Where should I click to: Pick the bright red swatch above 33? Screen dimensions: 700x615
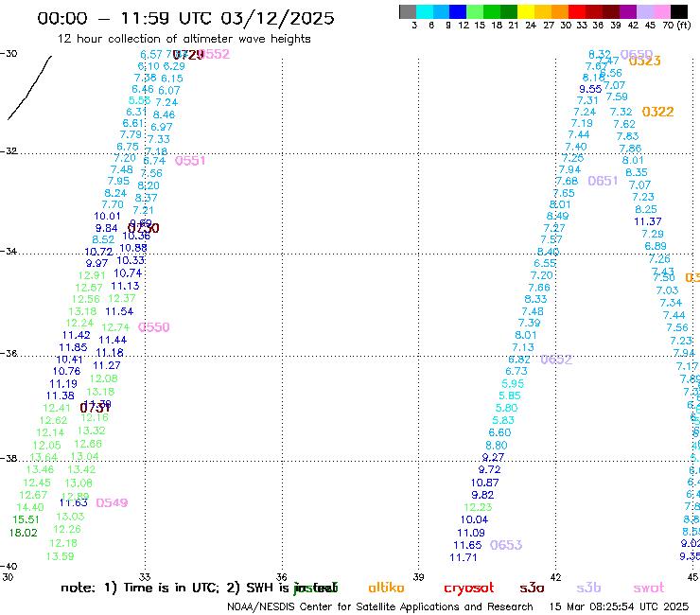(x=577, y=11)
